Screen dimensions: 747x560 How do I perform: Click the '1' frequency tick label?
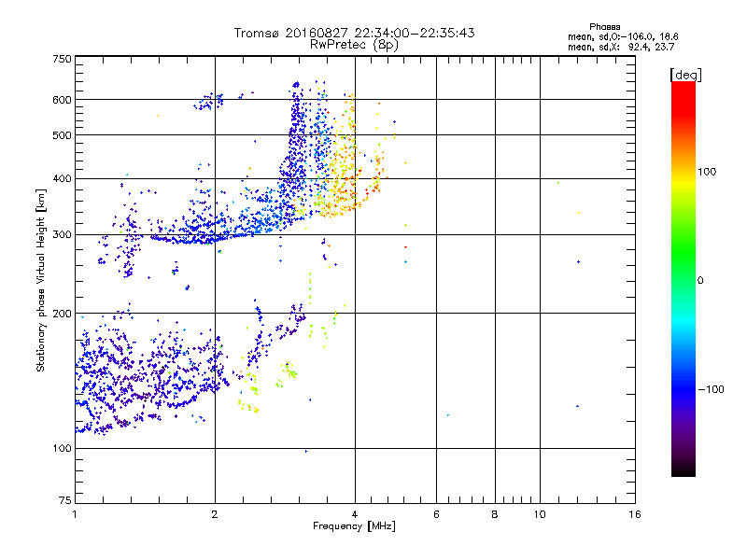pyautogui.click(x=75, y=514)
